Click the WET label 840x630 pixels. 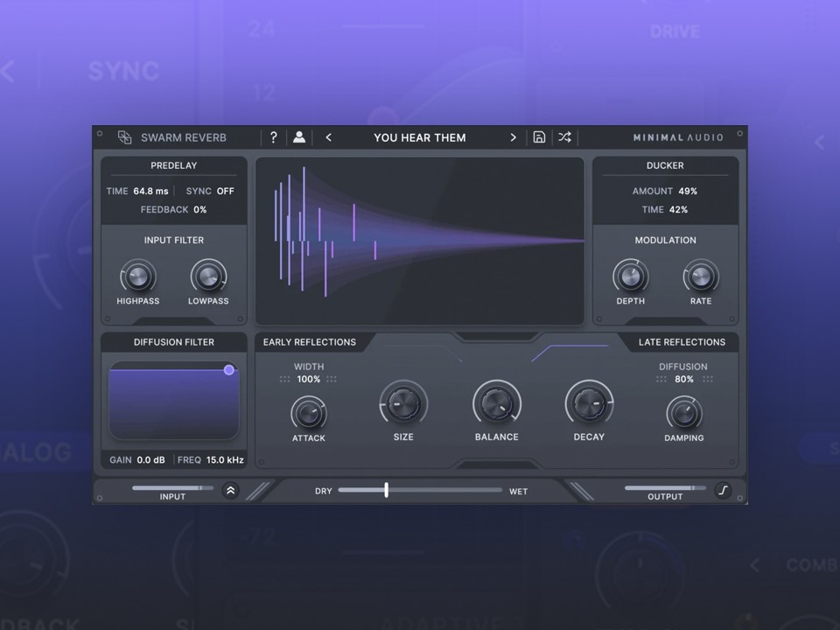point(518,491)
